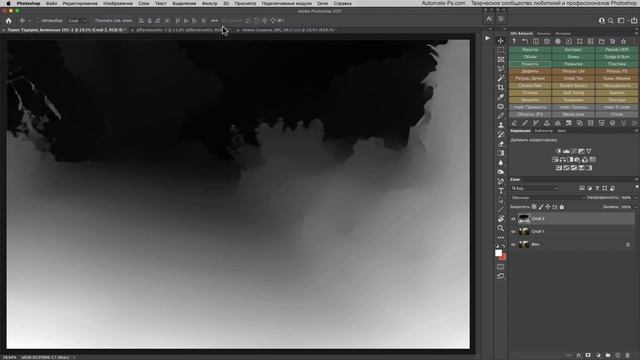Select the Gradient tool
640x360 pixels.
click(x=500, y=153)
